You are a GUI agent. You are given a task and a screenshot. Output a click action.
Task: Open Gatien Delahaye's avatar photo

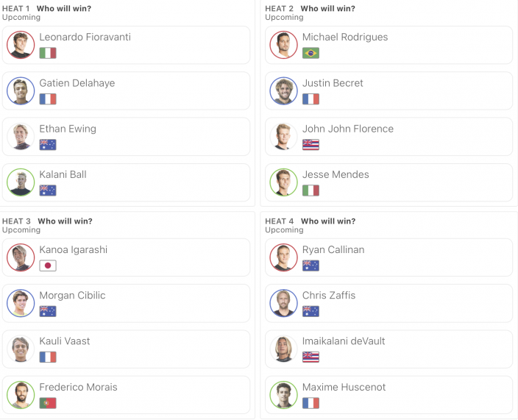(21, 90)
